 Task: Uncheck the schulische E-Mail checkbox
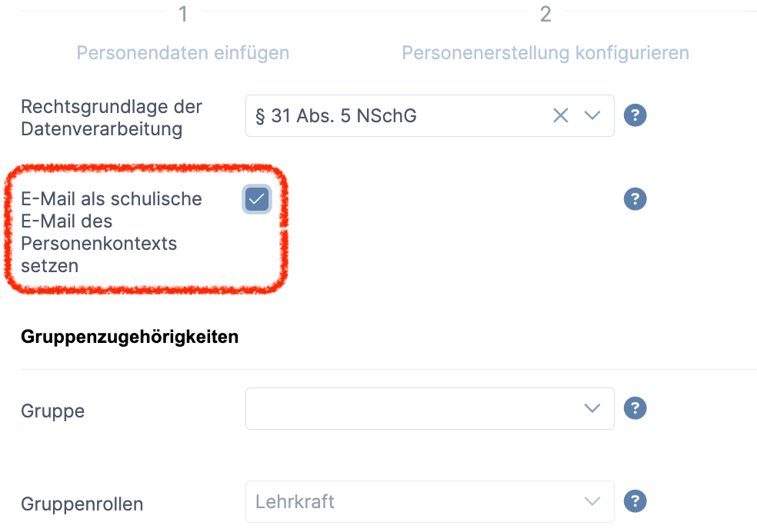pos(257,199)
